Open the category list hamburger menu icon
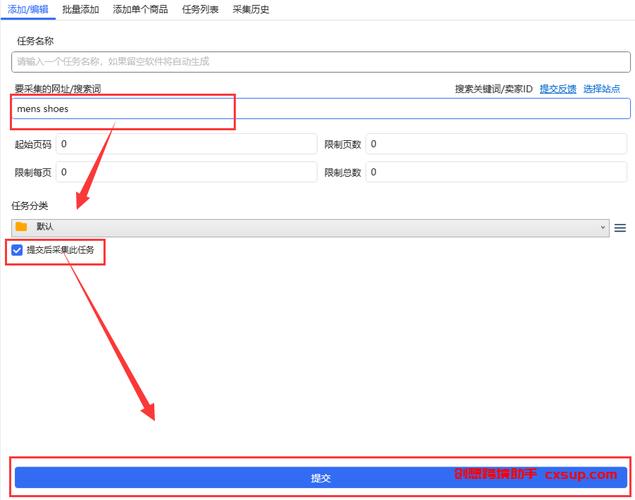 (x=620, y=228)
